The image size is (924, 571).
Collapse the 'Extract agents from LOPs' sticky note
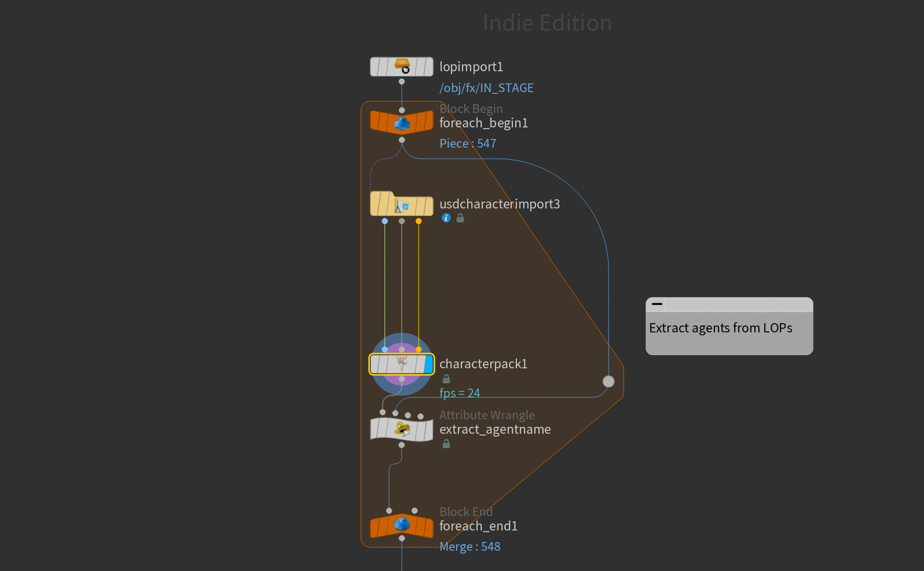[x=657, y=304]
